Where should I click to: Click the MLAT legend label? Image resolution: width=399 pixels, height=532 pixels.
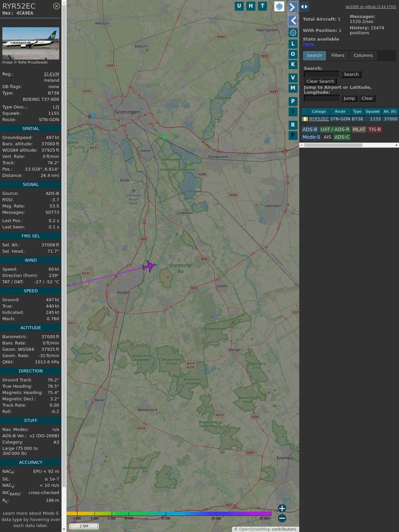359,129
